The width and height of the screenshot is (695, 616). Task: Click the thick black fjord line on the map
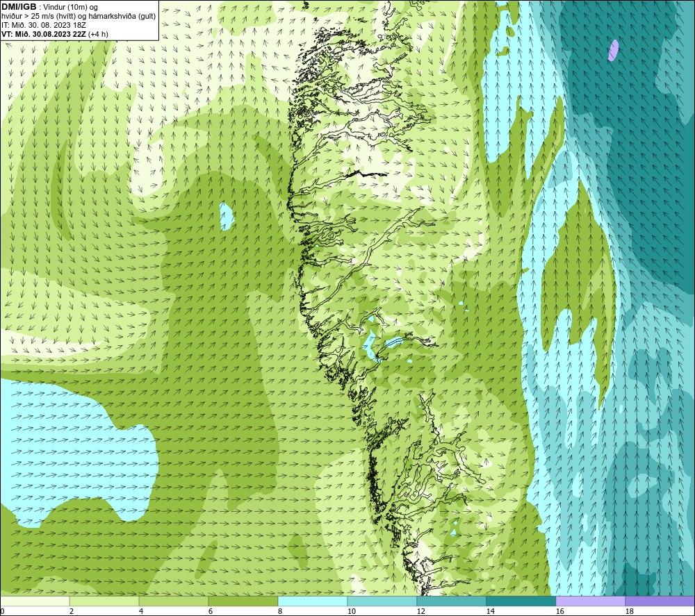367,174
